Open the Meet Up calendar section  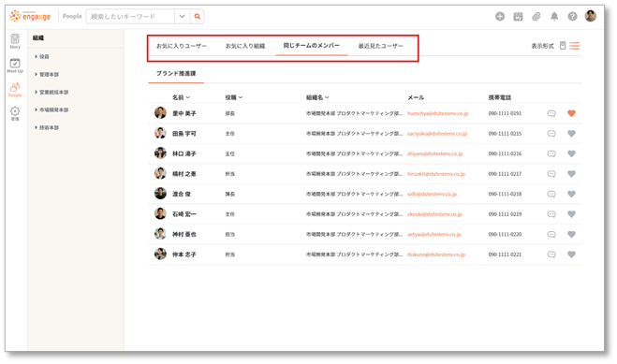[15, 66]
